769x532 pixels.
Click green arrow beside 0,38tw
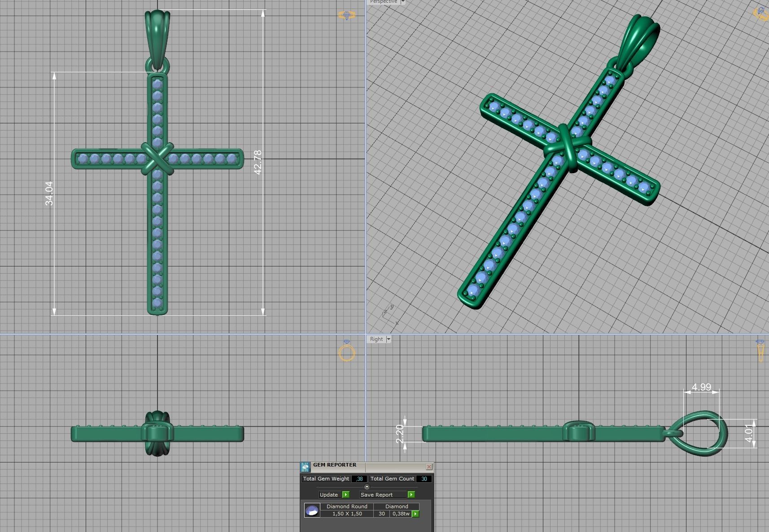(415, 514)
